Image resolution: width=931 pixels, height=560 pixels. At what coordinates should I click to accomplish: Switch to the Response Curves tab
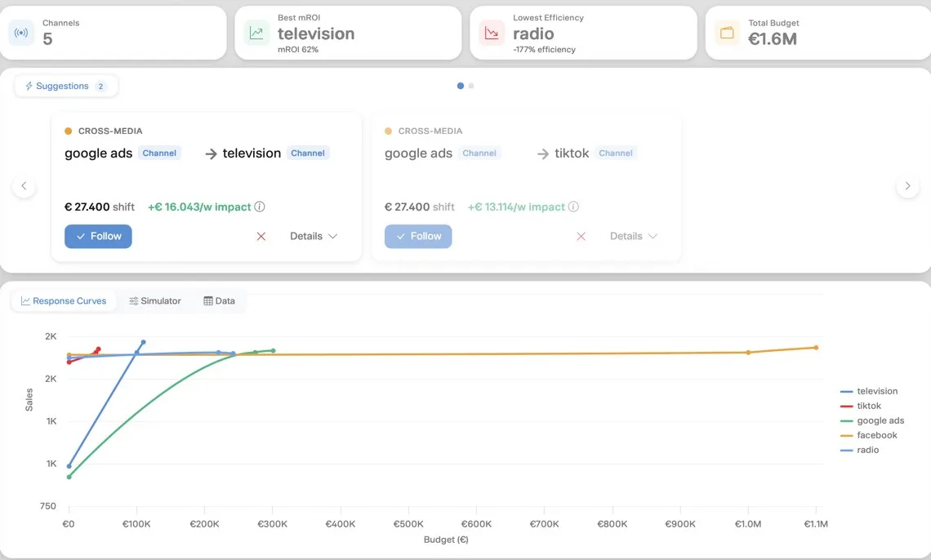[x=64, y=300]
